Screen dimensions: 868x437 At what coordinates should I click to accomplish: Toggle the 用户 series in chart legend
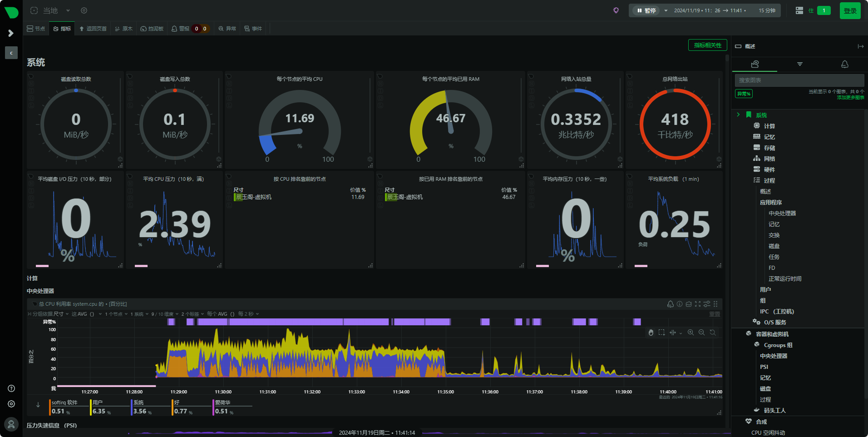tap(98, 402)
